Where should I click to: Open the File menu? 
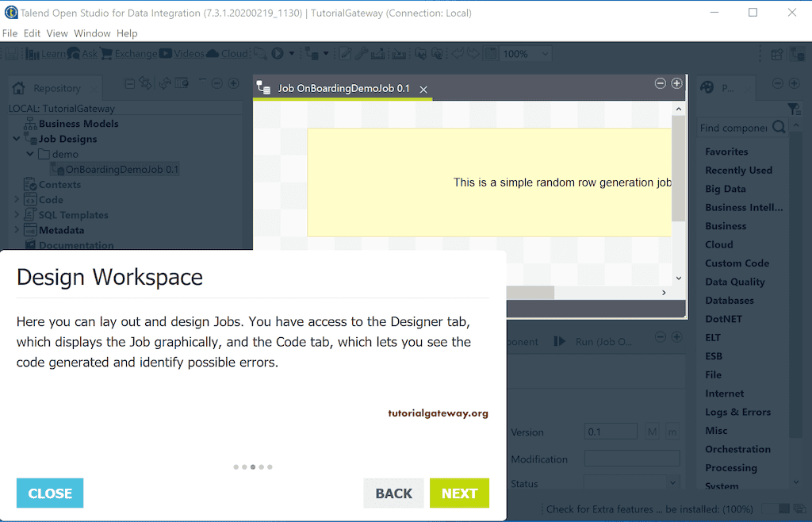[x=10, y=33]
